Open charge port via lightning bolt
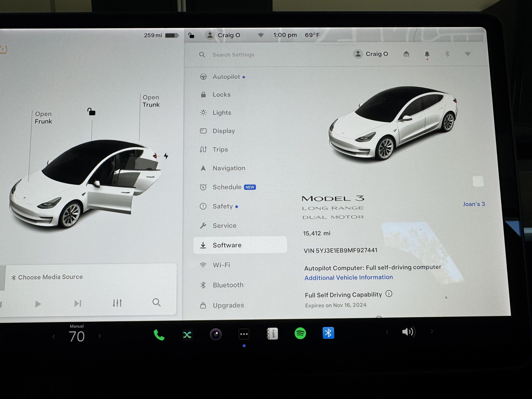The width and height of the screenshot is (532, 399). tap(166, 156)
